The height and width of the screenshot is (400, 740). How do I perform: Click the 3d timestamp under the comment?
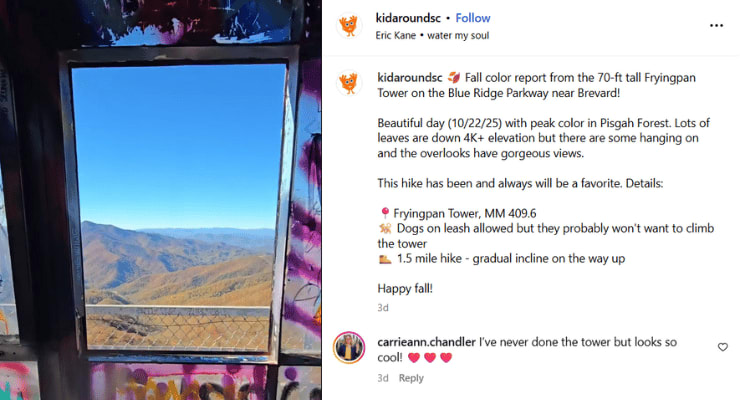383,378
